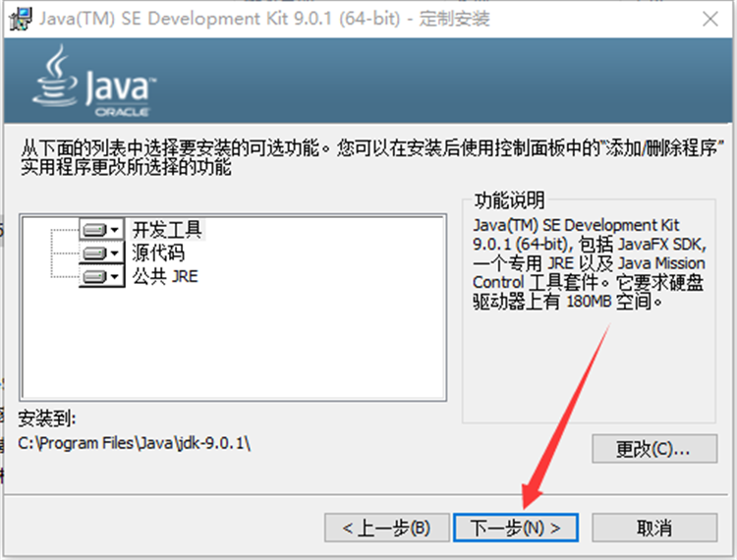Click the install path C:\Program Files\Java\jdk-9.0.1\
The width and height of the screenshot is (737, 560).
[x=135, y=443]
